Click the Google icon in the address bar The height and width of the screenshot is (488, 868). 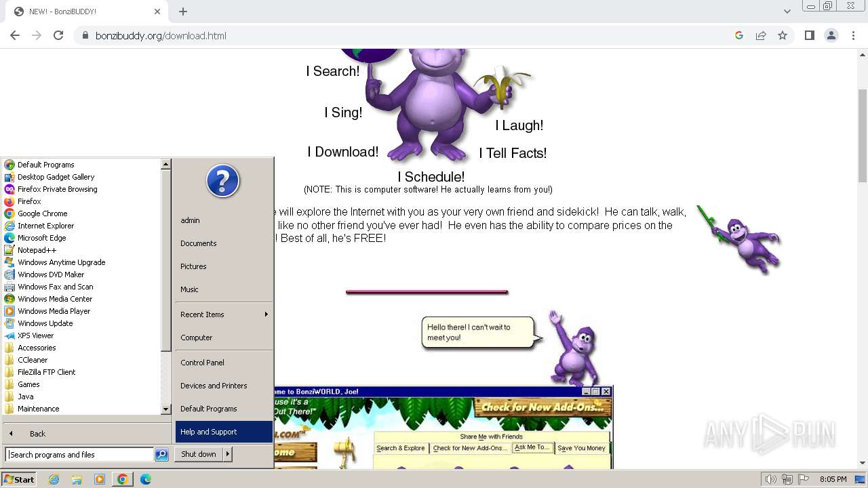[739, 35]
